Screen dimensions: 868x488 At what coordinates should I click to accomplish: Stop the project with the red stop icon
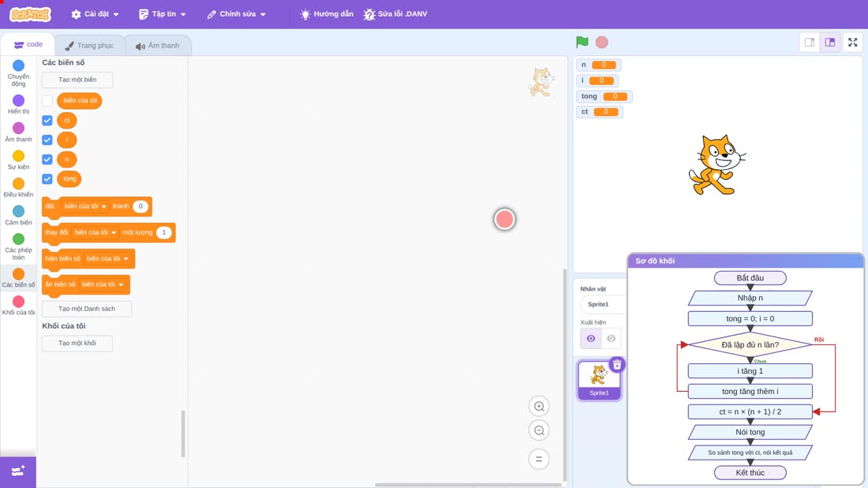pos(602,42)
